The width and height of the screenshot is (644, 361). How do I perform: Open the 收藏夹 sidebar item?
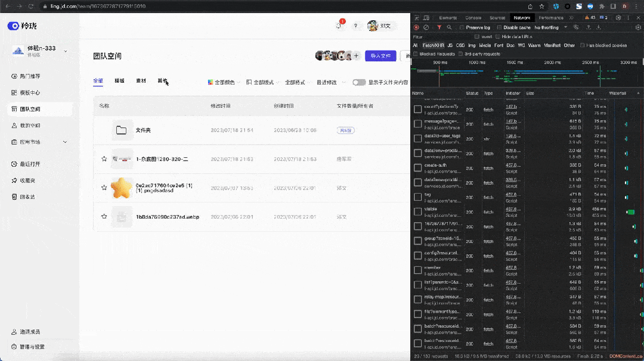coord(29,181)
